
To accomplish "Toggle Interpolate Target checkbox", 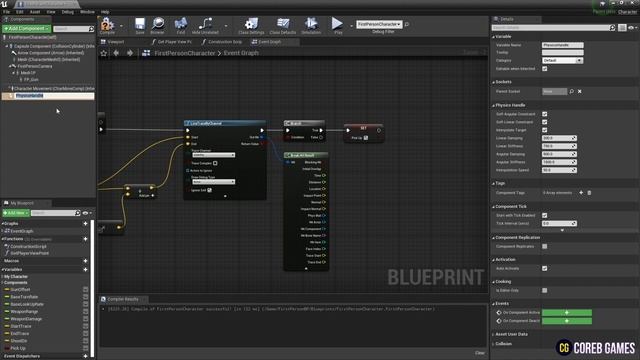I will coord(544,130).
